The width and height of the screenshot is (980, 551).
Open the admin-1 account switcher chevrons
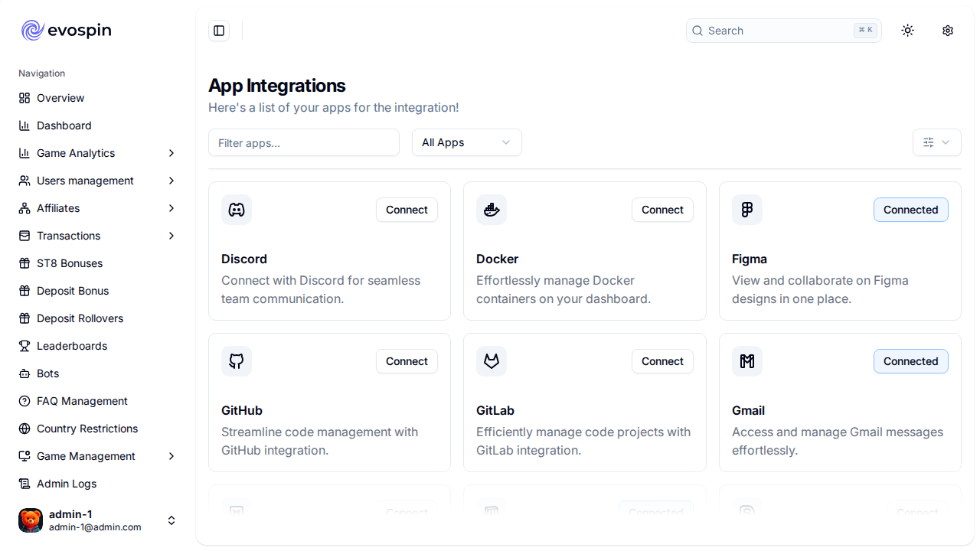[x=171, y=520]
